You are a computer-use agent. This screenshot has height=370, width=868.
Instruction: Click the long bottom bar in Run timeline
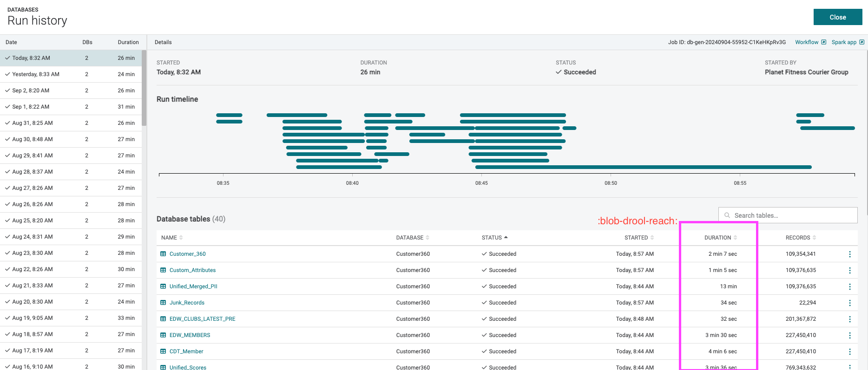tap(643, 167)
